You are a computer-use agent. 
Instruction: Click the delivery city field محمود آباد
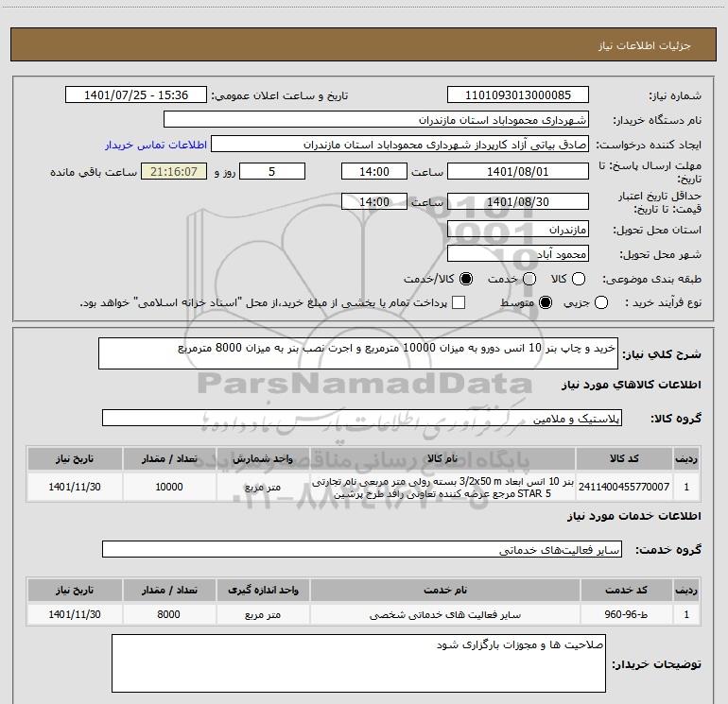click(518, 253)
